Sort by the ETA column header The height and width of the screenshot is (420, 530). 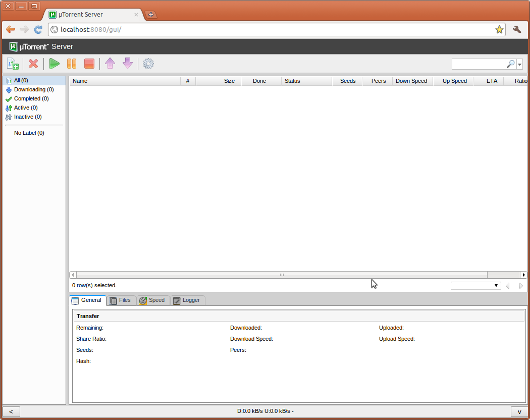pyautogui.click(x=489, y=81)
